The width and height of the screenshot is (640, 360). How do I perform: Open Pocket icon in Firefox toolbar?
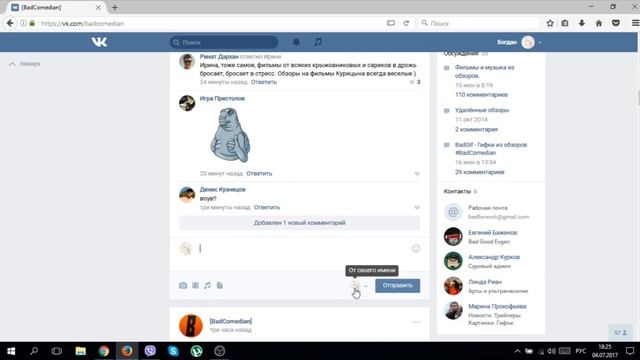point(616,23)
